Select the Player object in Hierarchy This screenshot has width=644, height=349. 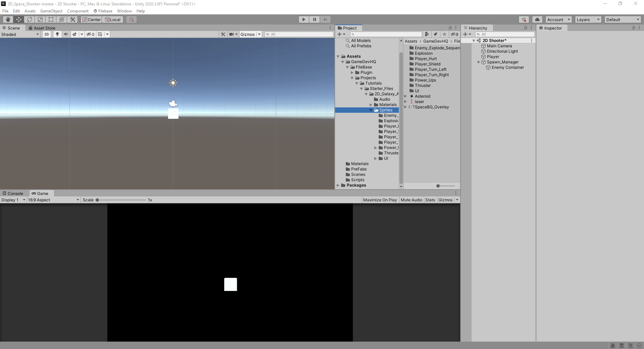[x=493, y=57]
